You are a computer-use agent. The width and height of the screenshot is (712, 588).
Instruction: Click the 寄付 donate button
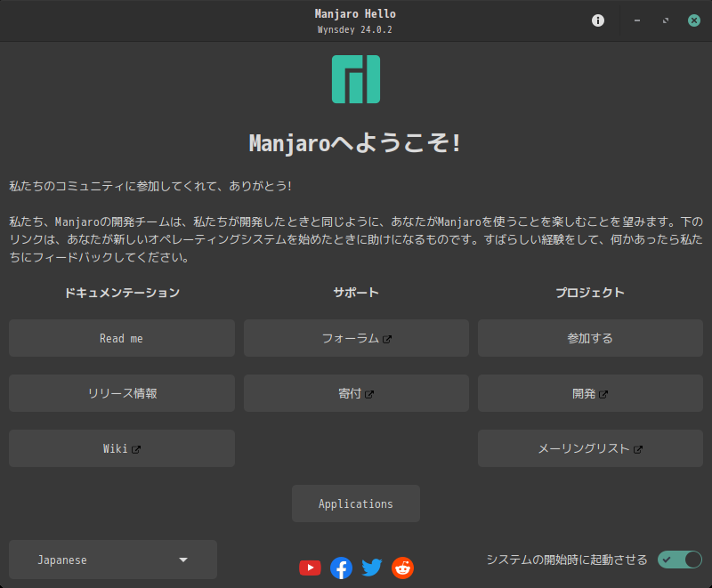357,393
